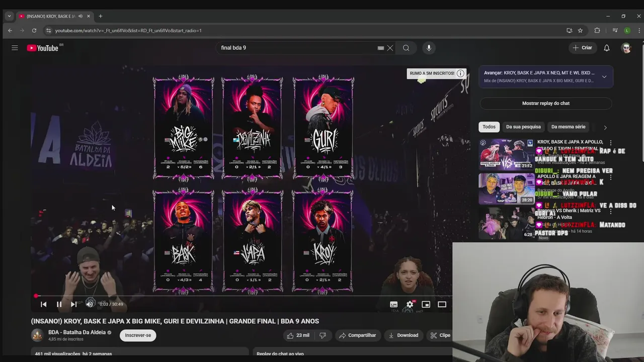
Task: Open YouTube notifications bell
Action: coord(607,48)
